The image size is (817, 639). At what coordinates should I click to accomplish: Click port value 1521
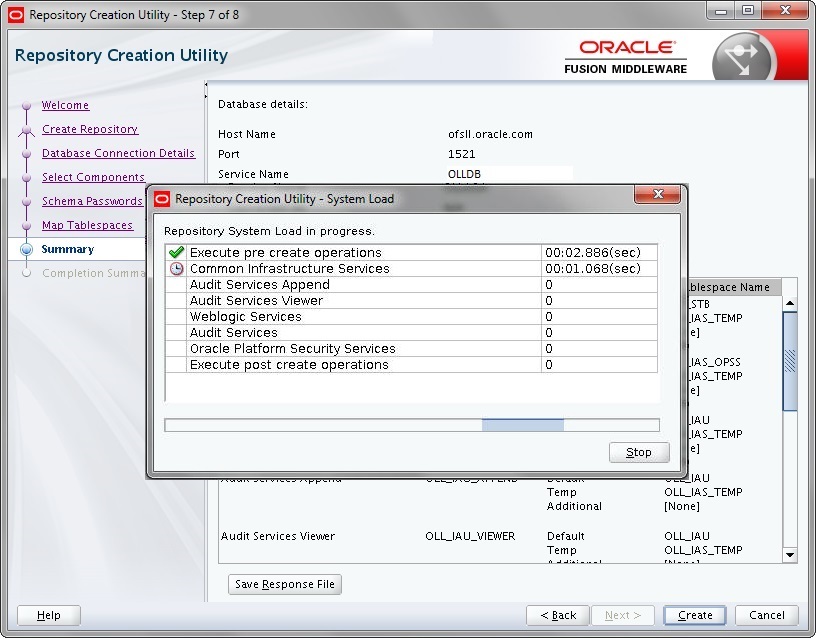[x=462, y=154]
